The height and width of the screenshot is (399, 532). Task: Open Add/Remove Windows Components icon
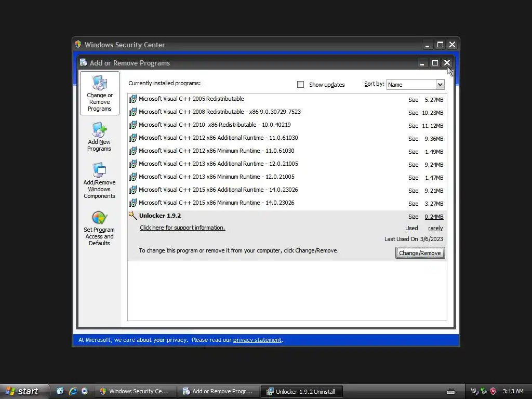click(99, 180)
